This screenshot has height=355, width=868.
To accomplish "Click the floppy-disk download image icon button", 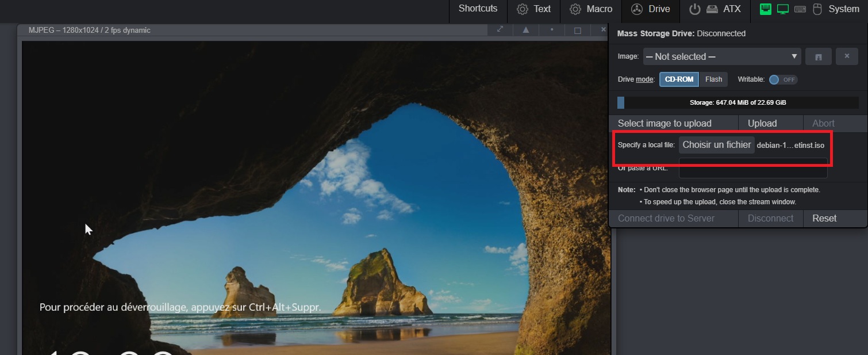I will click(819, 56).
